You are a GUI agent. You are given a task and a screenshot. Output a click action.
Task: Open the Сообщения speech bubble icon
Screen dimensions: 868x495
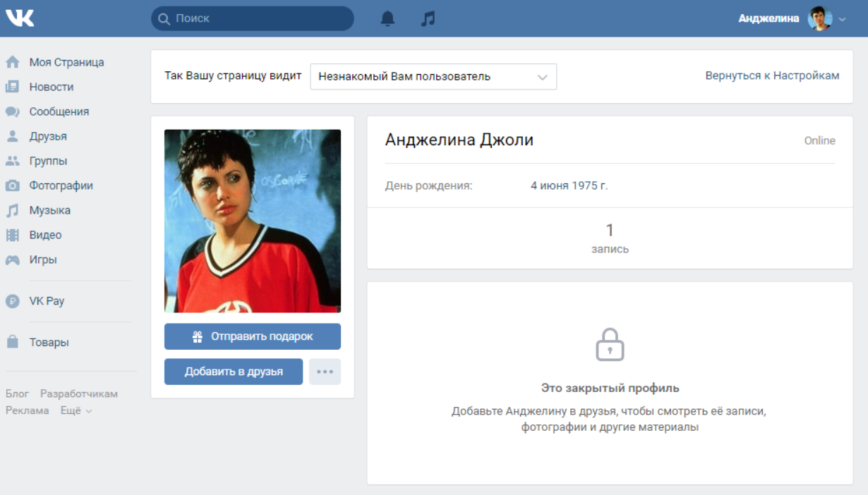13,111
